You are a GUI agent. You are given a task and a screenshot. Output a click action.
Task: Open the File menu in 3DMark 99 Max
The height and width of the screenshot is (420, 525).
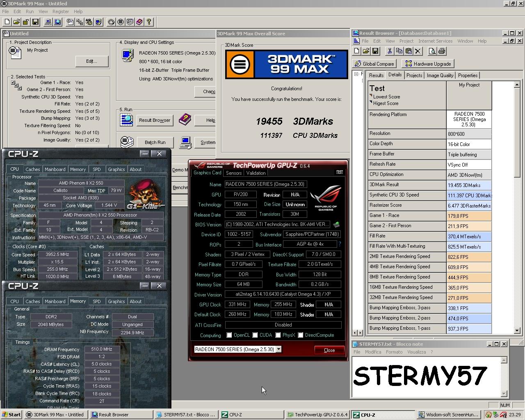point(5,11)
